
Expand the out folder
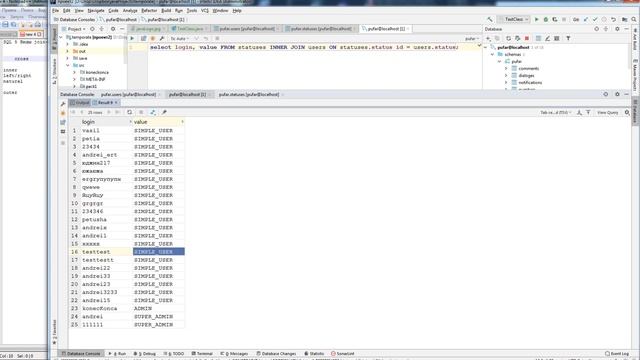tap(68, 51)
